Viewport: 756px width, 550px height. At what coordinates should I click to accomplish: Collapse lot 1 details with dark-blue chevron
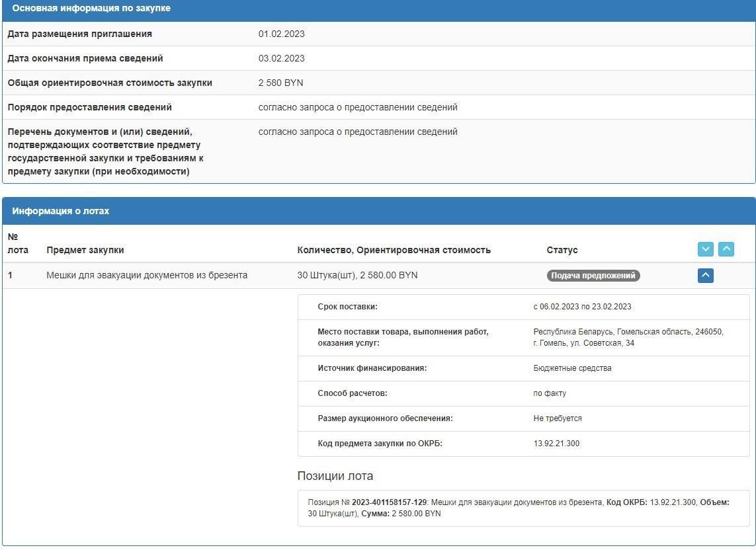coord(705,275)
